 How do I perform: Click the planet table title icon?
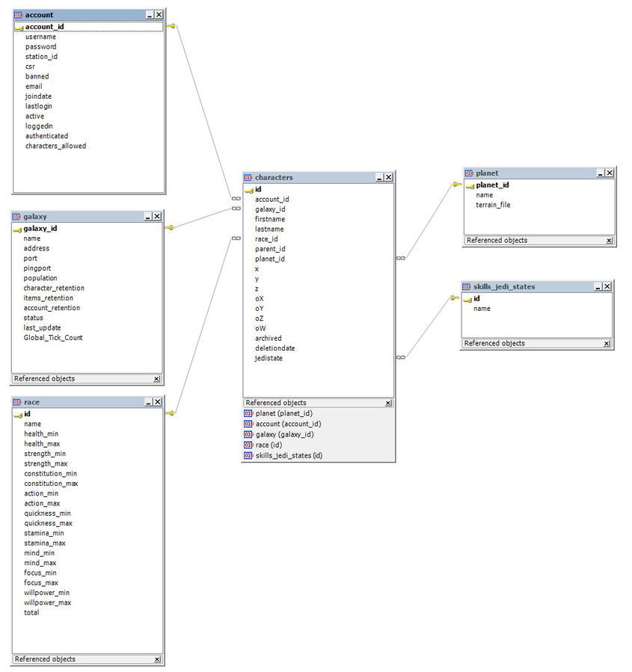(x=469, y=173)
